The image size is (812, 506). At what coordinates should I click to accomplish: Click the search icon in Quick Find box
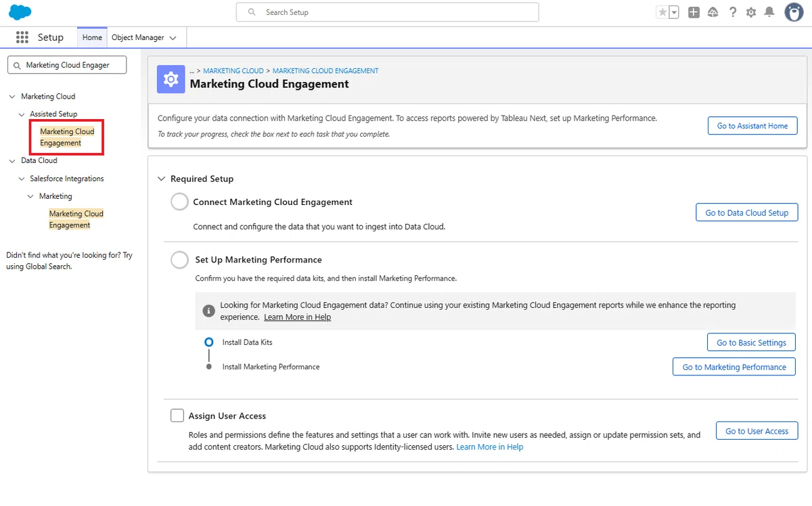18,66
